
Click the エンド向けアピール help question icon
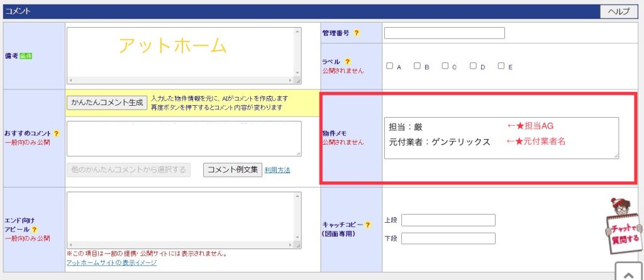pyautogui.click(x=35, y=230)
